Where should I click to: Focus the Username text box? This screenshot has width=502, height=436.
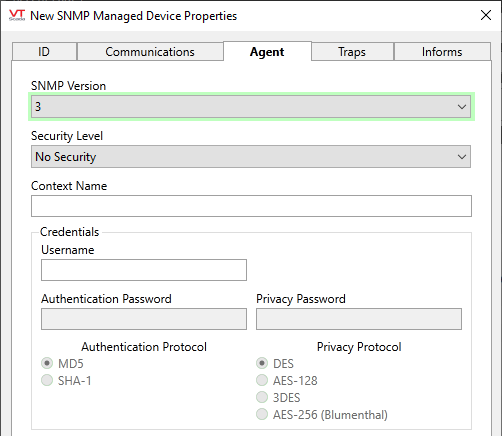tap(144, 270)
